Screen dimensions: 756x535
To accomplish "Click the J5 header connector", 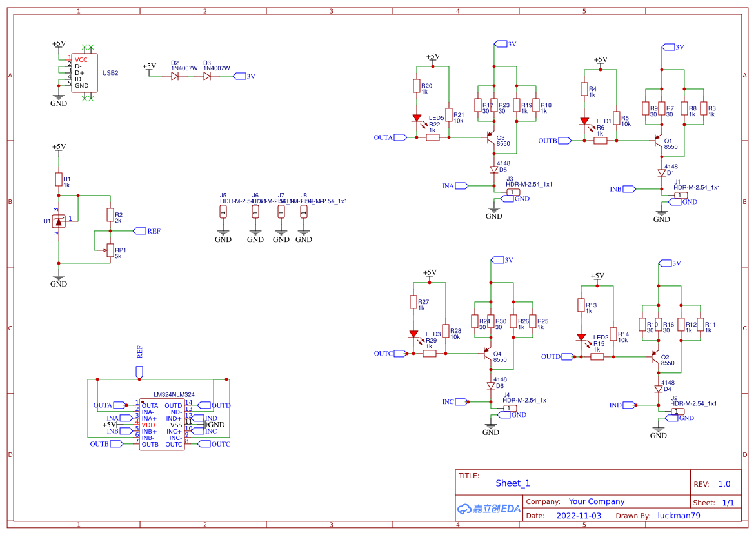I will tap(223, 212).
